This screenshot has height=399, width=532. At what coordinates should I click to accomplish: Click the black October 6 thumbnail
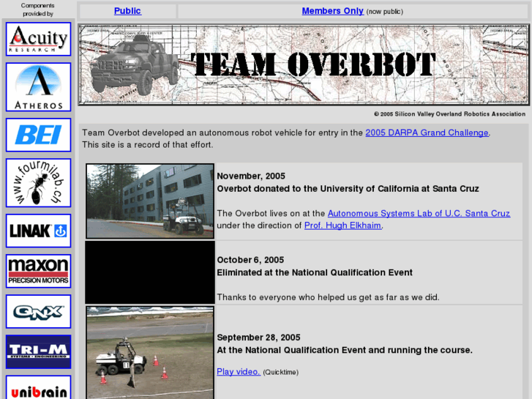click(x=150, y=272)
